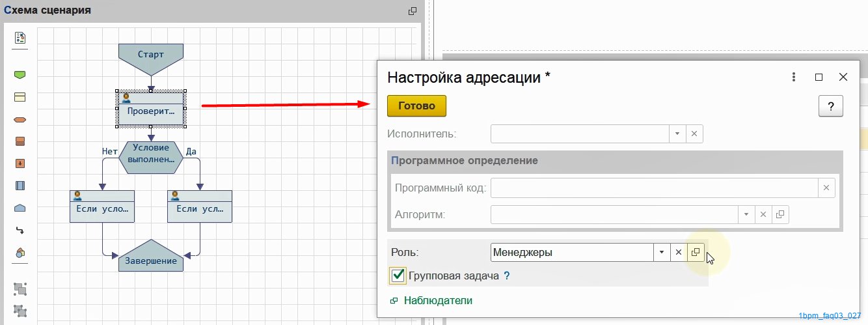Show the Групповая задача ? hint
Screen dimensions: 868x325
click(x=507, y=276)
